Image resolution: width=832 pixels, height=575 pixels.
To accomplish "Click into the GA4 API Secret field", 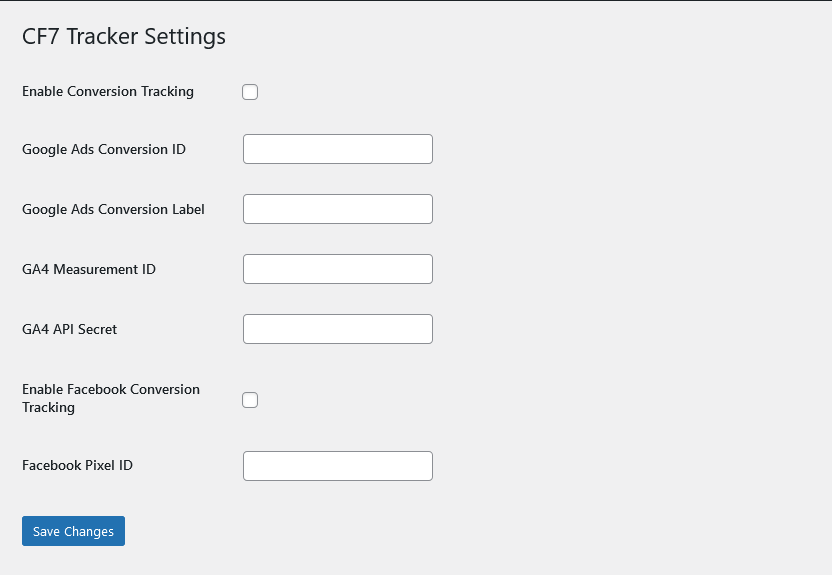I will point(337,329).
